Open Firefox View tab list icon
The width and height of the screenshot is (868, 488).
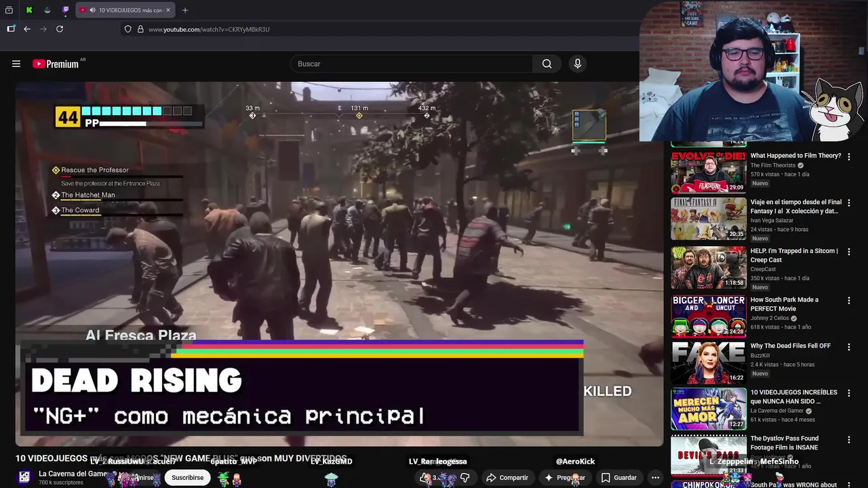coord(9,10)
